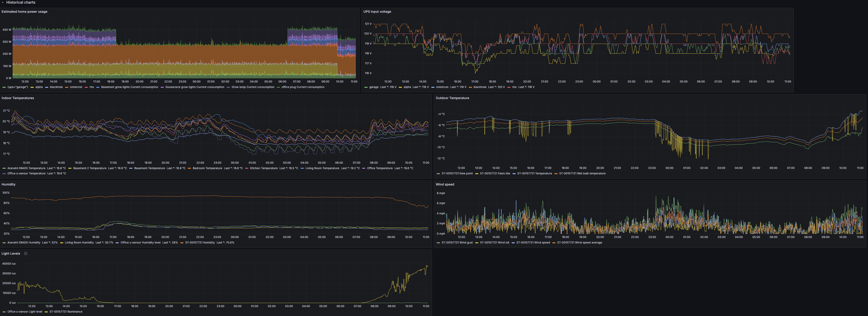
Task: Collapse the Historical charts row chevron
Action: [3, 2]
